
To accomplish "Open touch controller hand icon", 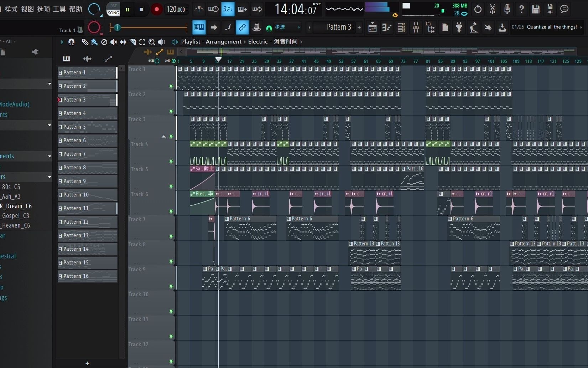I will click(x=488, y=27).
